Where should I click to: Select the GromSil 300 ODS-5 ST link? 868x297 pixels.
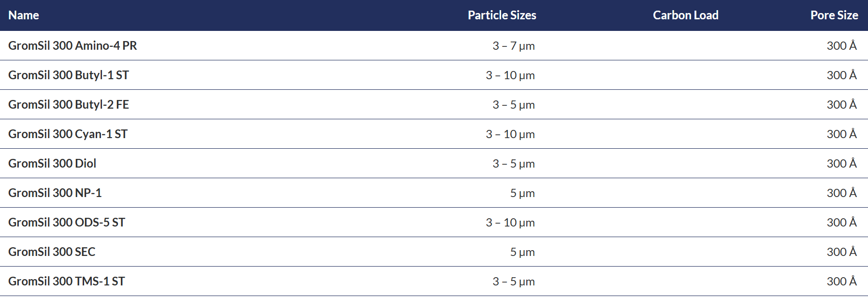point(67,222)
